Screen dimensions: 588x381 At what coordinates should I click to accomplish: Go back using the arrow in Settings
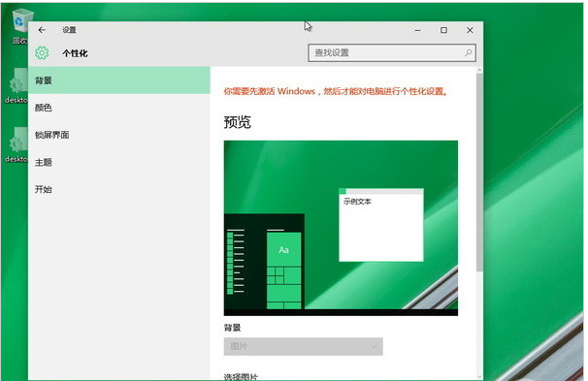point(42,30)
